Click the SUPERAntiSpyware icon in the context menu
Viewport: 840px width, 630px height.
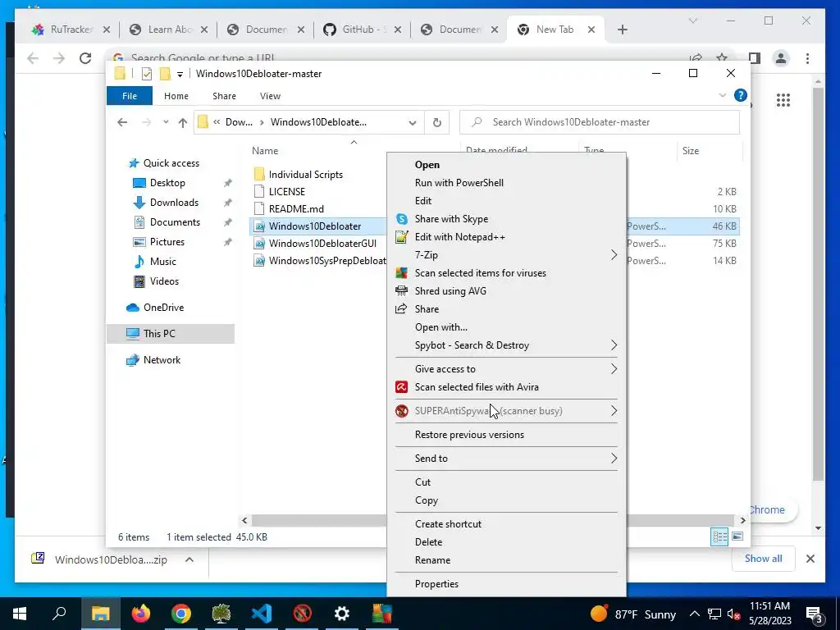[x=401, y=411]
